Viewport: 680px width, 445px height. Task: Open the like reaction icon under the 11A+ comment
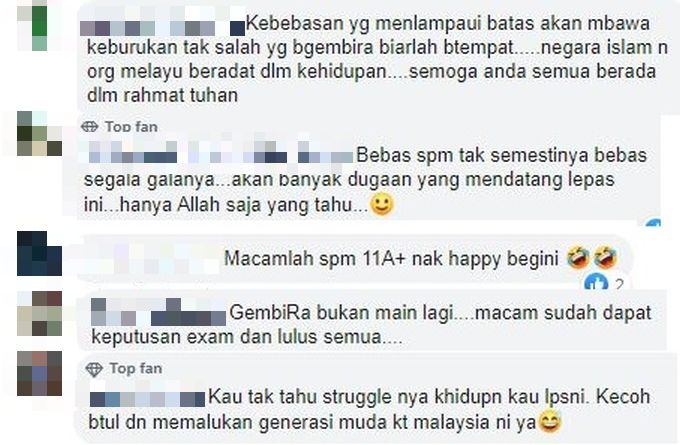click(x=596, y=283)
